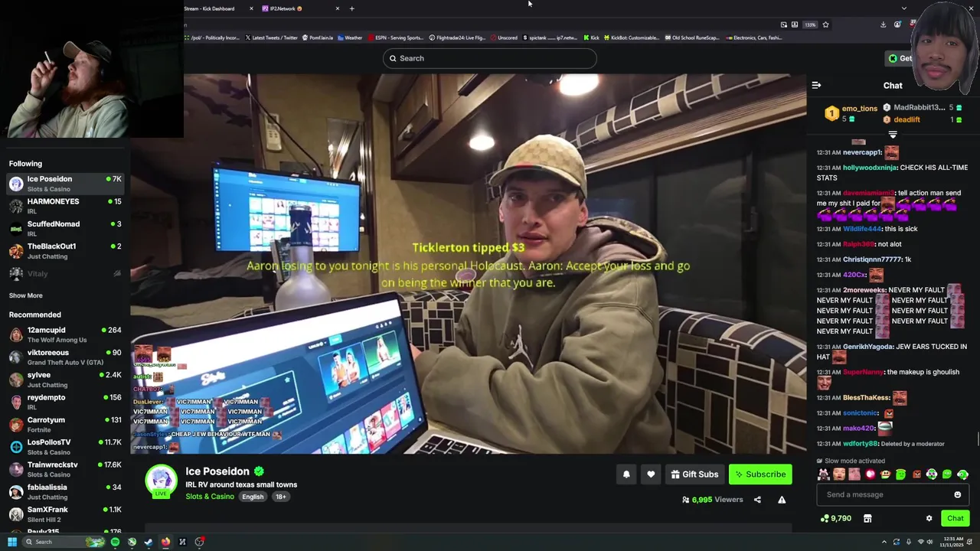
Task: Click the Gift Subs button
Action: 694,474
